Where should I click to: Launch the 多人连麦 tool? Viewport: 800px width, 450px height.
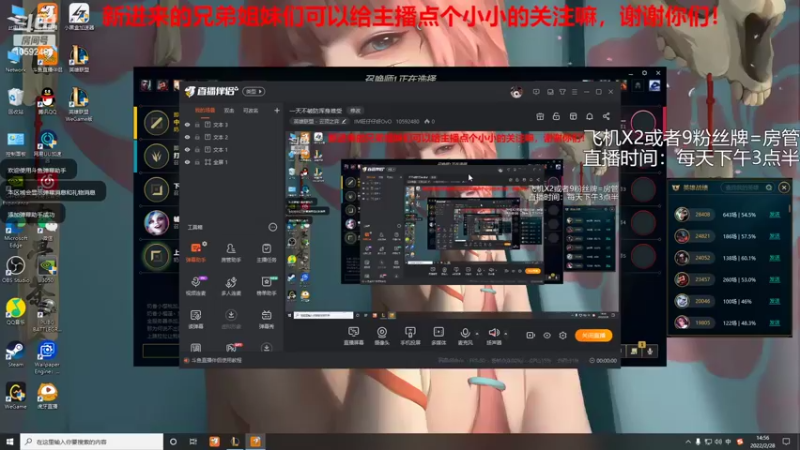231,285
